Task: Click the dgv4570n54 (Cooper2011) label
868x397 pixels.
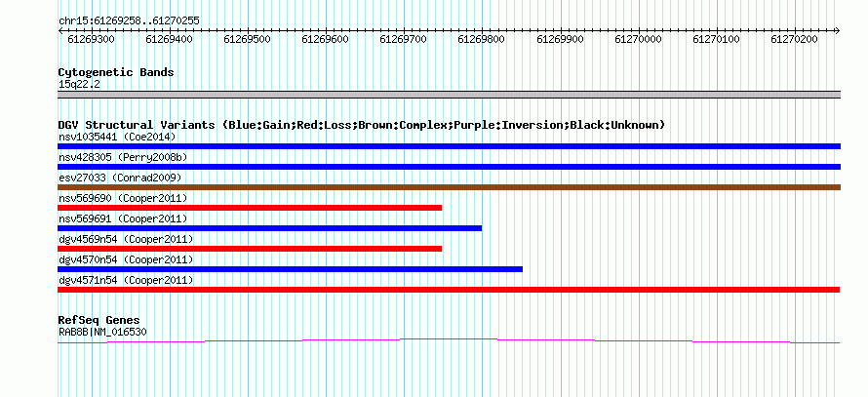Action: pyautogui.click(x=126, y=259)
